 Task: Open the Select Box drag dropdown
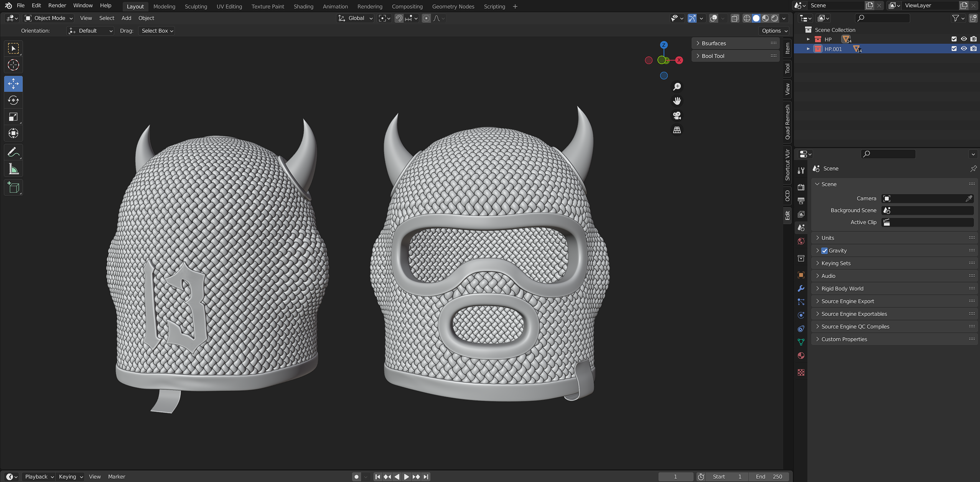tap(157, 31)
